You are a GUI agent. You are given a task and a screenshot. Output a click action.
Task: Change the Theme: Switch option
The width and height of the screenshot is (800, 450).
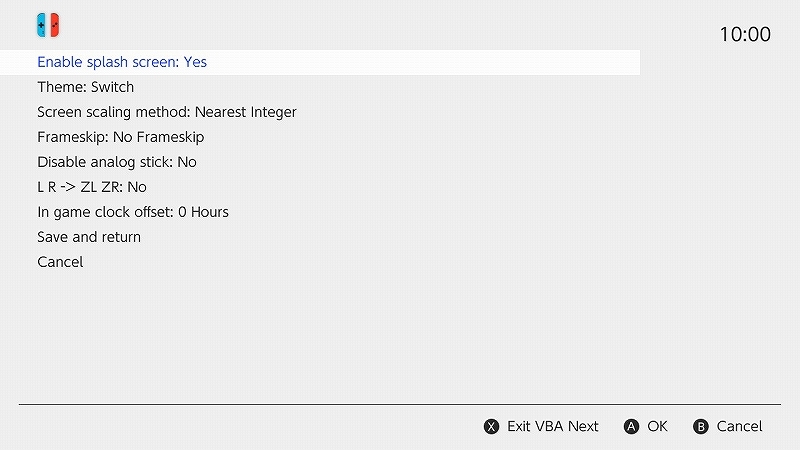85,87
